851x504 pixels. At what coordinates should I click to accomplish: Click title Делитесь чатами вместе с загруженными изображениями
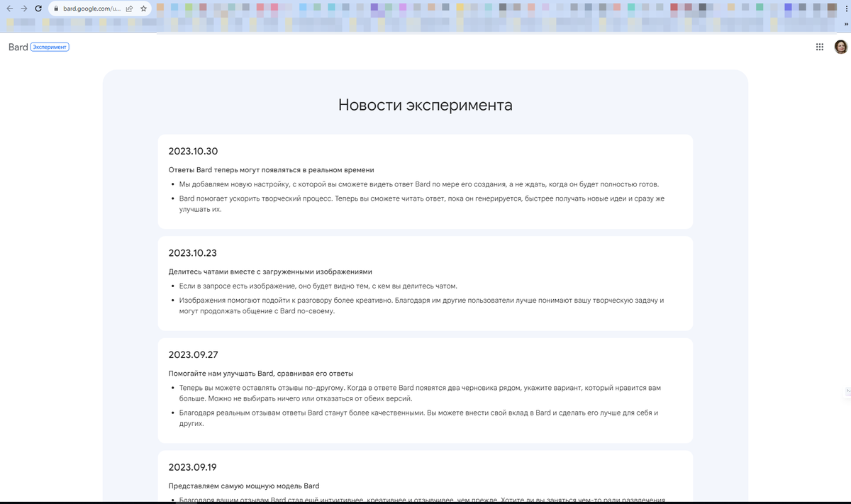coord(270,271)
